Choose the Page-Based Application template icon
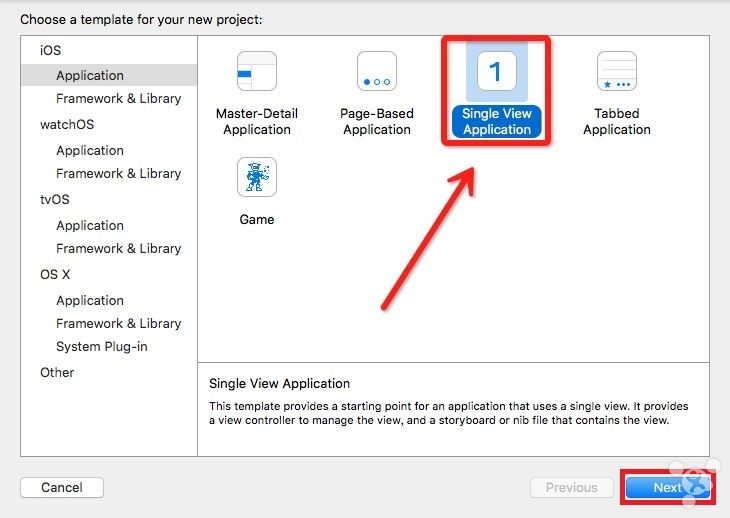 377,72
